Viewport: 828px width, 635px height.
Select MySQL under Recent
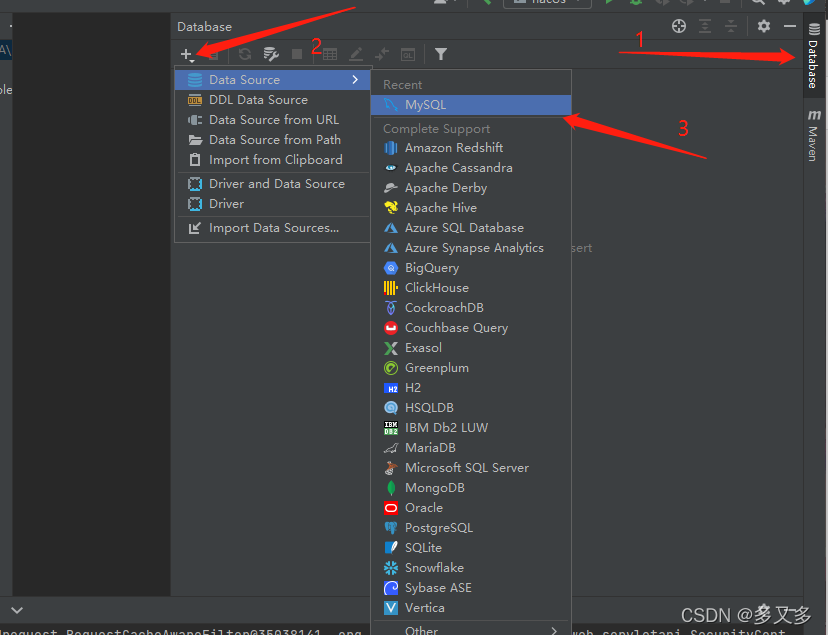[471, 105]
